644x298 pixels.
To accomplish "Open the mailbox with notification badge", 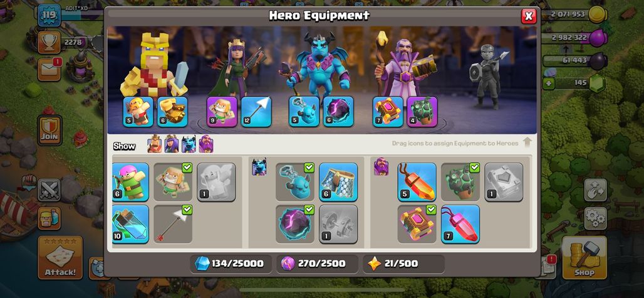I will pos(49,70).
